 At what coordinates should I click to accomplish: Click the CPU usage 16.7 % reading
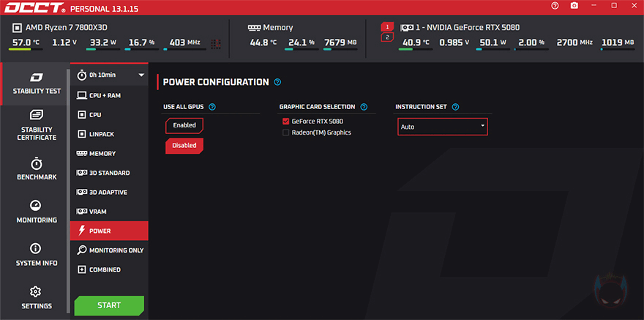point(142,42)
